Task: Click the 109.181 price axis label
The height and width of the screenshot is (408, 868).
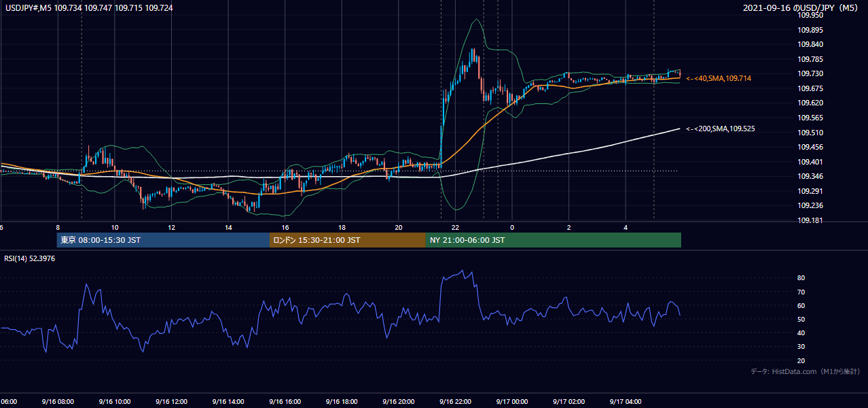Action: pyautogui.click(x=810, y=220)
